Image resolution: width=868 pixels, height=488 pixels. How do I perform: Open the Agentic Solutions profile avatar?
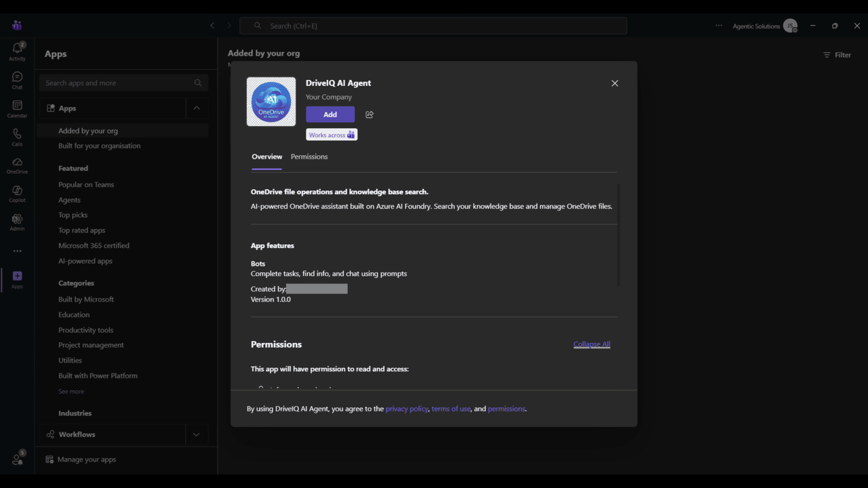point(790,26)
